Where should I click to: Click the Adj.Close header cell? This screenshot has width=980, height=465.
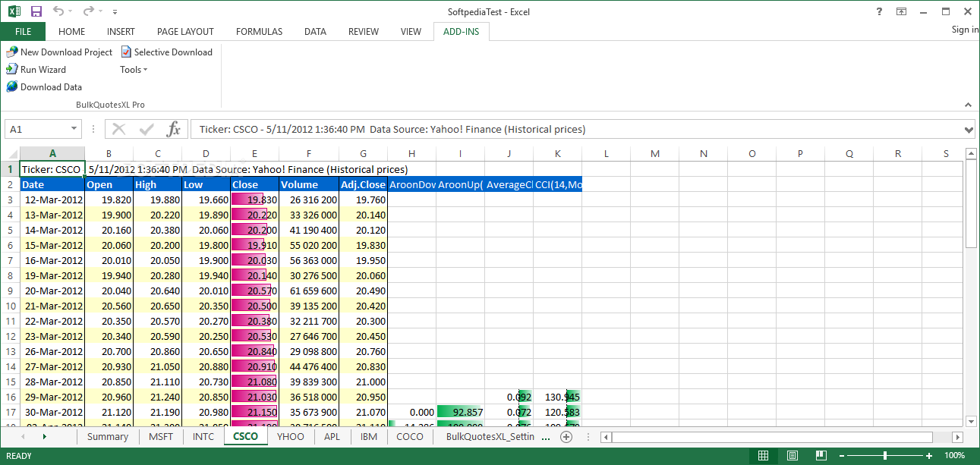tap(363, 184)
